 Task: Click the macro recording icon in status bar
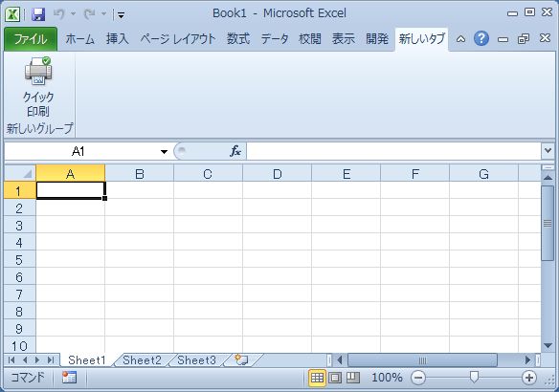pos(69,378)
